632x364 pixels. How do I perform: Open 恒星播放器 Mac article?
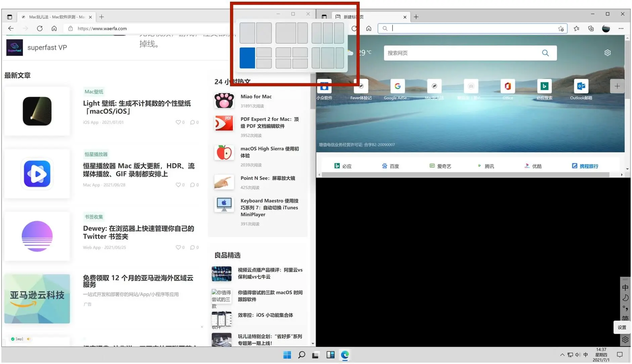pos(139,170)
